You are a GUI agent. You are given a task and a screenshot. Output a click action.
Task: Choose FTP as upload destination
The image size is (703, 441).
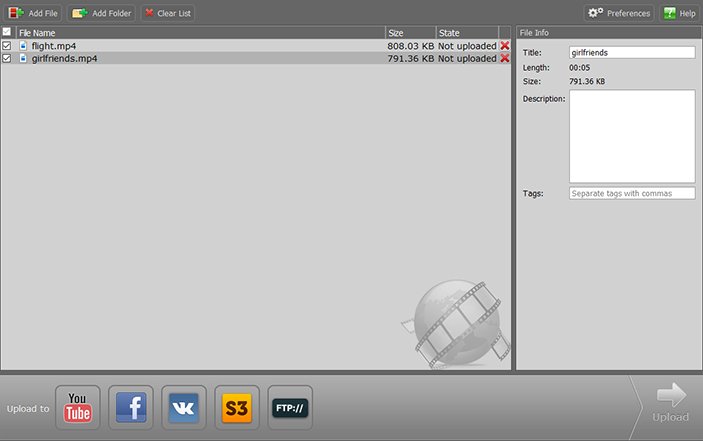click(x=290, y=407)
